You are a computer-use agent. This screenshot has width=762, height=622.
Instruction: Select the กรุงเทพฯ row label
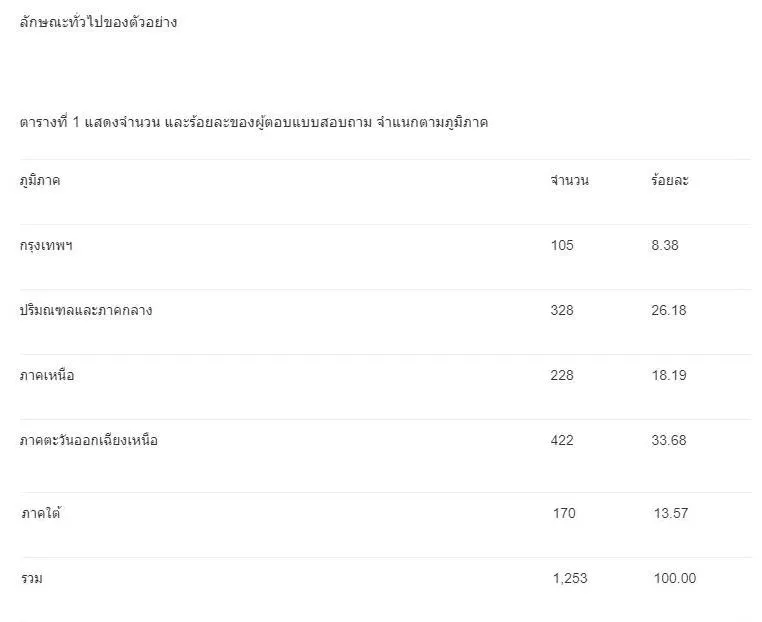[x=46, y=246]
